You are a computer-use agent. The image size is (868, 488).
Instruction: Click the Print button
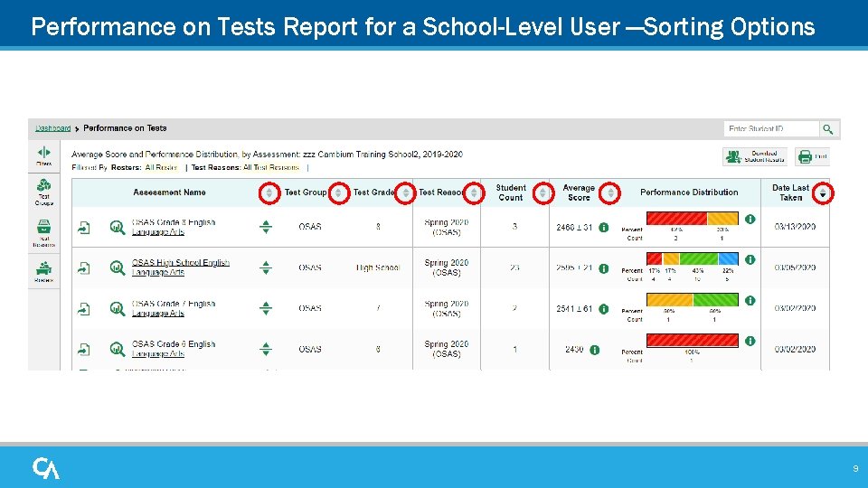pos(812,156)
